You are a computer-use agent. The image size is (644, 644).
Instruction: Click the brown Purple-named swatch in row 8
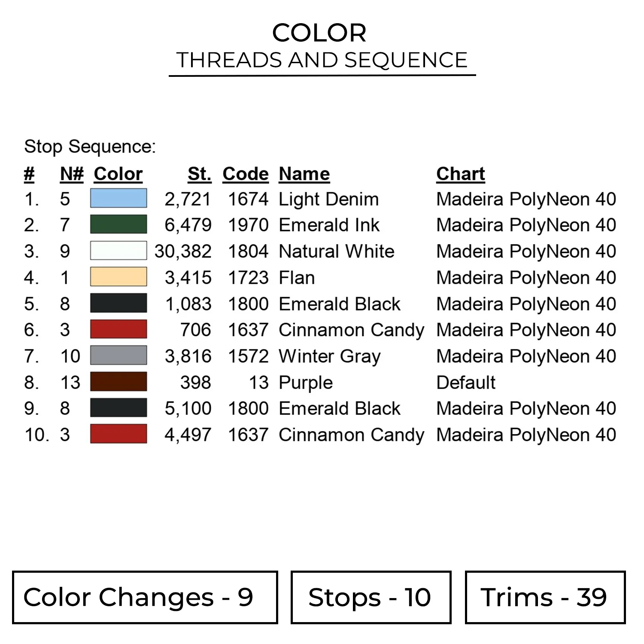[118, 382]
